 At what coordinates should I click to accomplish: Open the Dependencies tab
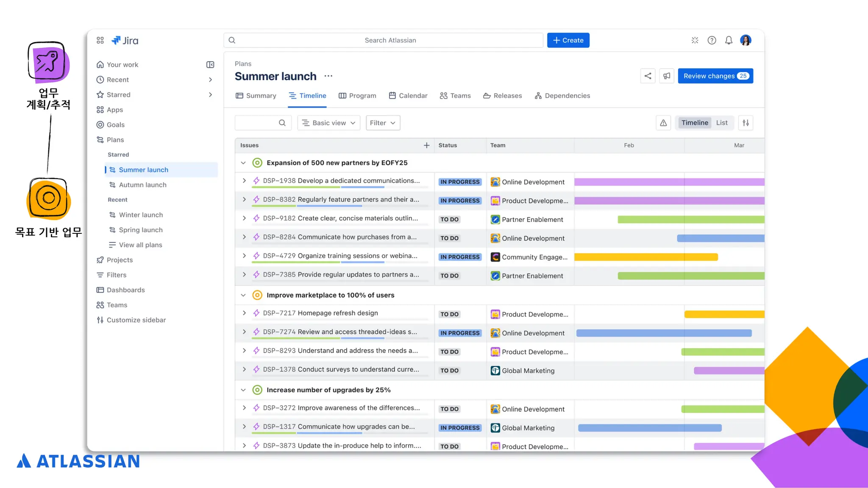pyautogui.click(x=562, y=96)
